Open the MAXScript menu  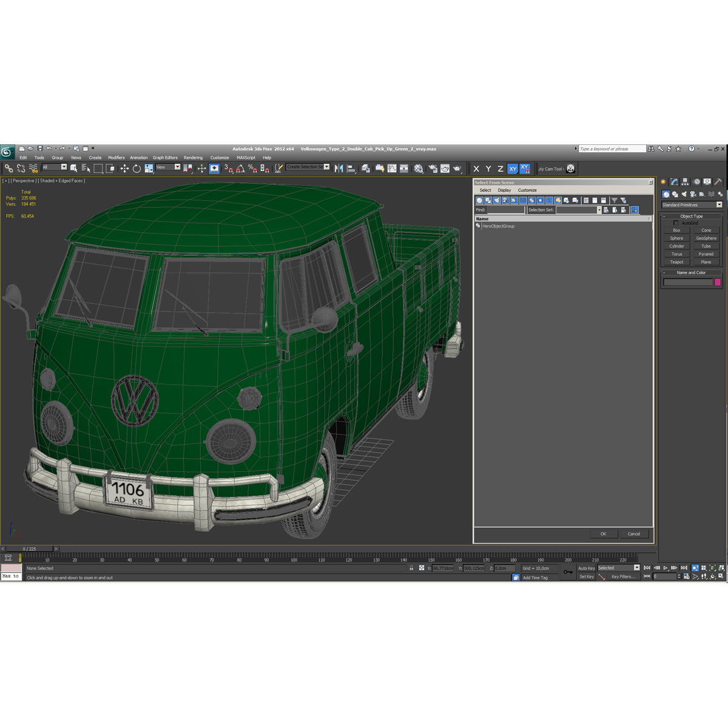(x=246, y=158)
